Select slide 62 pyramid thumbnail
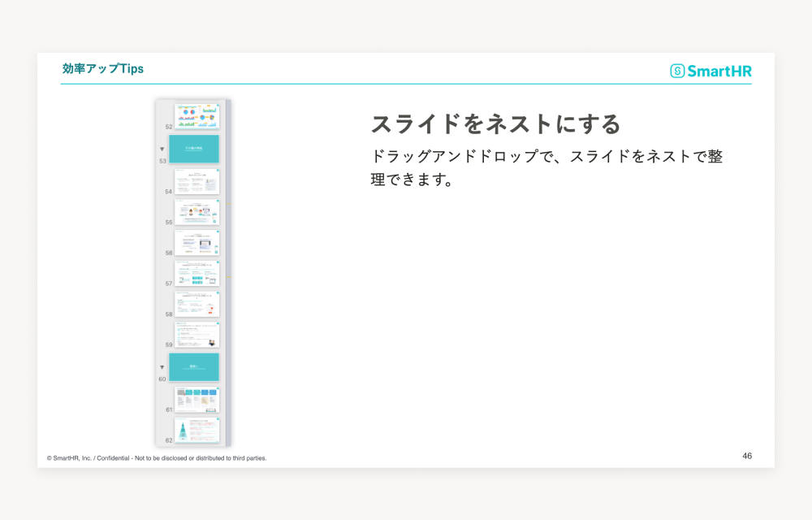Image resolution: width=812 pixels, height=520 pixels. click(x=197, y=430)
